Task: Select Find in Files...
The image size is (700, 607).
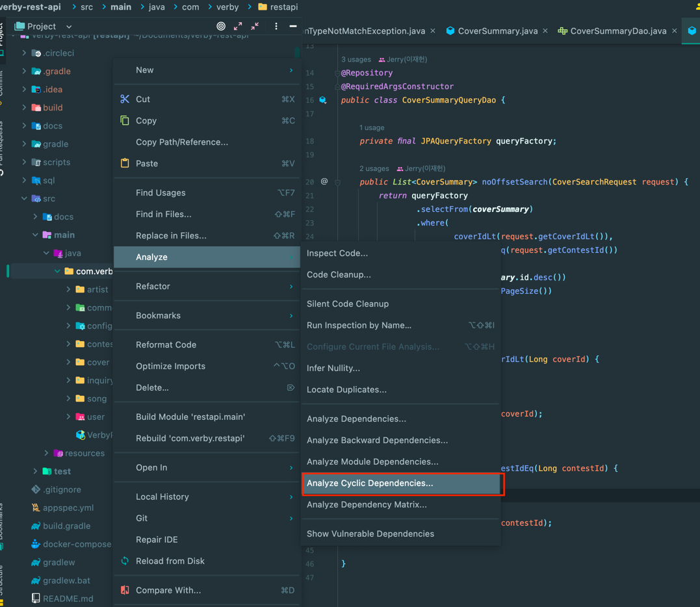Action: [207, 214]
